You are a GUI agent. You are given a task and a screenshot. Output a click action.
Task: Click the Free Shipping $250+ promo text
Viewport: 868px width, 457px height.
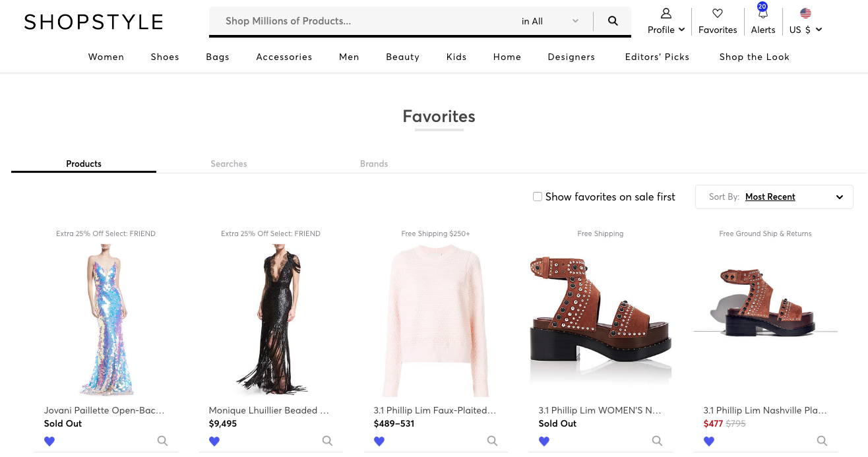[435, 233]
